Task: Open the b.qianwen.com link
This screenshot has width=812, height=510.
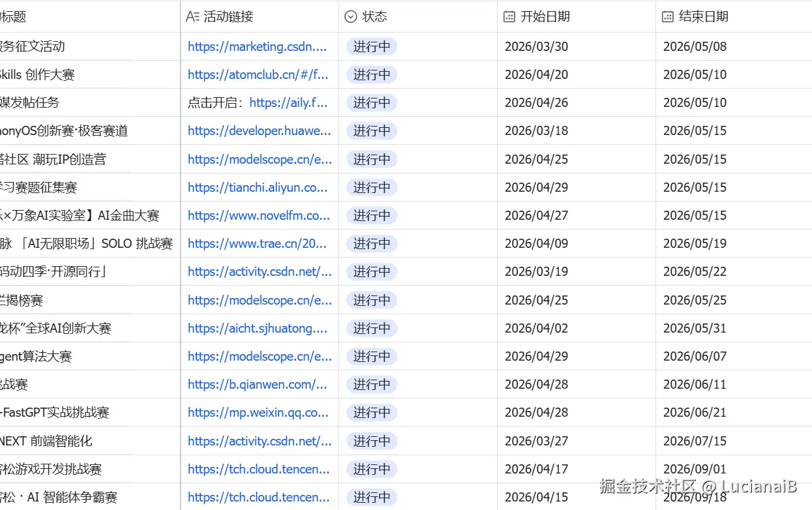Action: click(x=258, y=384)
